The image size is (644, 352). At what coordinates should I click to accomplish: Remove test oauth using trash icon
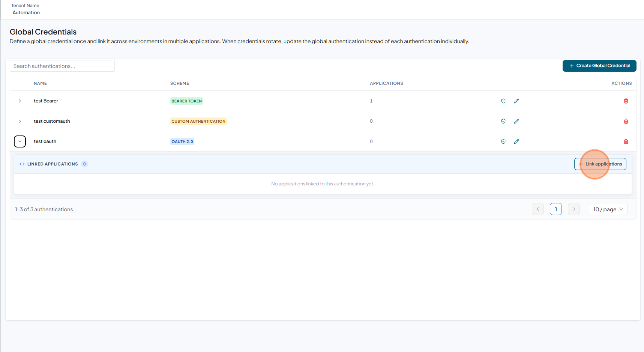point(626,141)
